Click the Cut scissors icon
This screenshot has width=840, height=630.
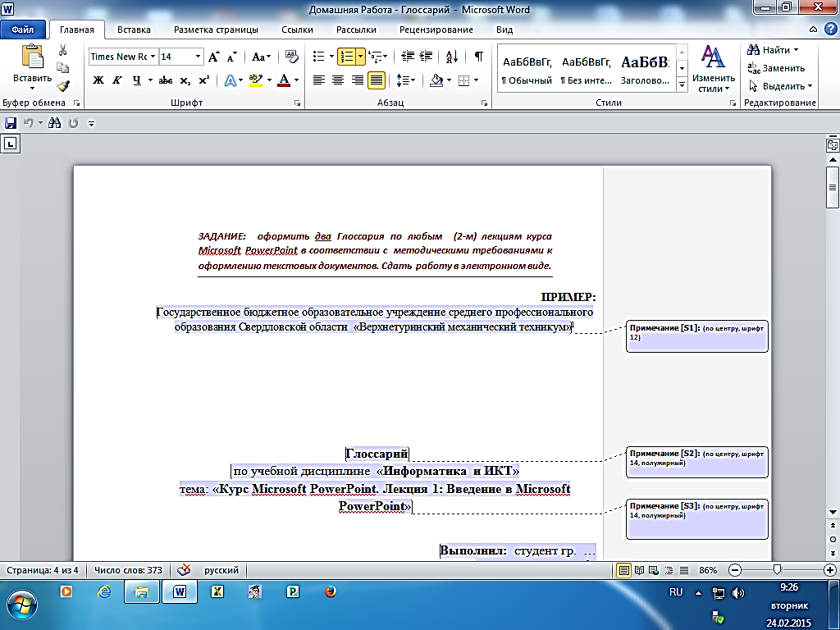click(62, 50)
